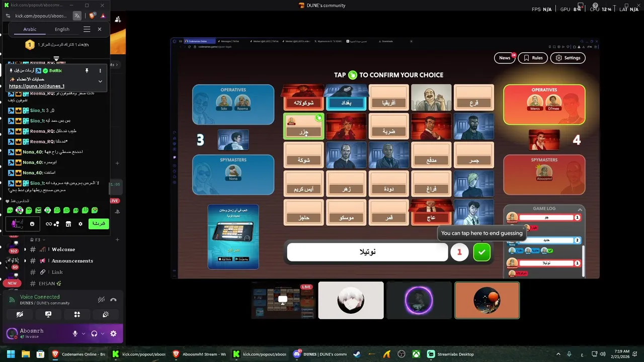Screen dimensions: 644x362
Task: Open the News panel in Codenames
Action: (505, 58)
